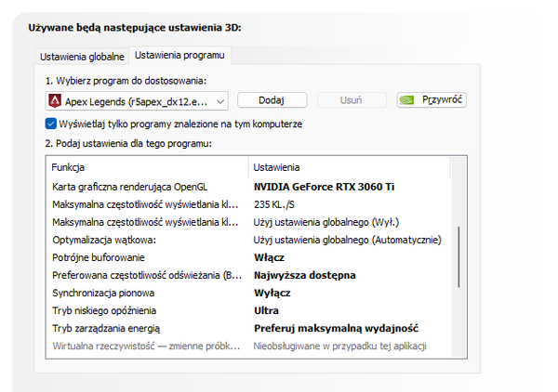The image size is (558, 392).
Task: Click the Przywróć button
Action: click(x=432, y=100)
